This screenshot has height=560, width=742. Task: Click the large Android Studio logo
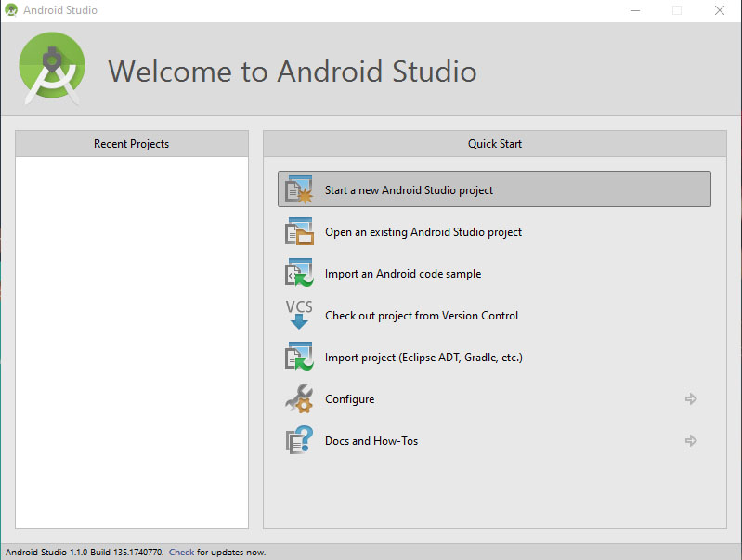pyautogui.click(x=52, y=68)
